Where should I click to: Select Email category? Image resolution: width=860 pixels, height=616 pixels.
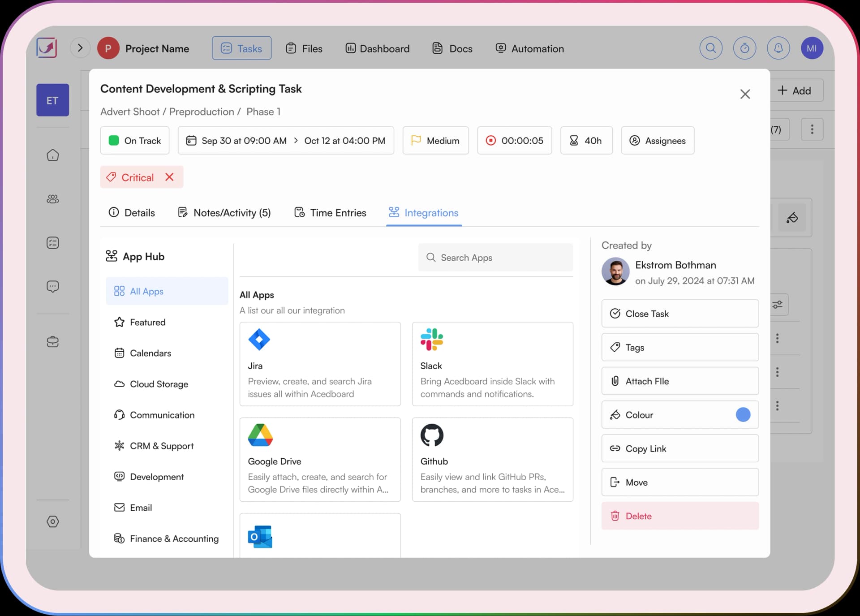pyautogui.click(x=167, y=508)
